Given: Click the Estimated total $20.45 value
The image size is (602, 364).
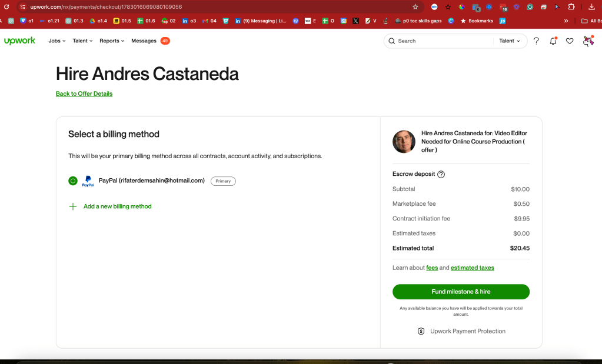Looking at the screenshot, I should point(520,248).
